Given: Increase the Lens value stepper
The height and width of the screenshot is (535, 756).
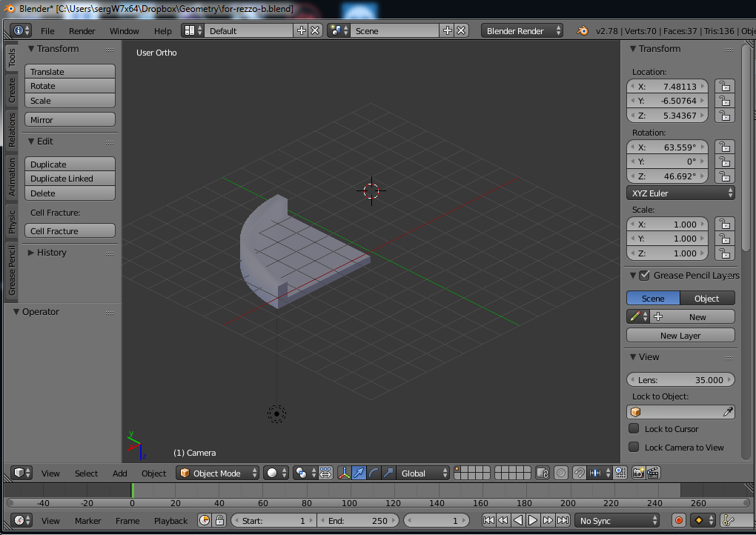Looking at the screenshot, I should pos(730,379).
